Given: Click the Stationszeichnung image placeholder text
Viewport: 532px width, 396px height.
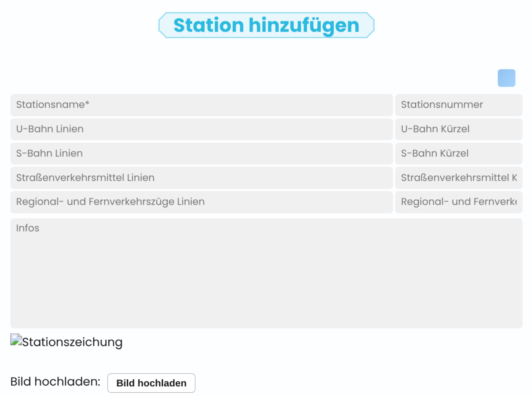Looking at the screenshot, I should click(x=72, y=342).
